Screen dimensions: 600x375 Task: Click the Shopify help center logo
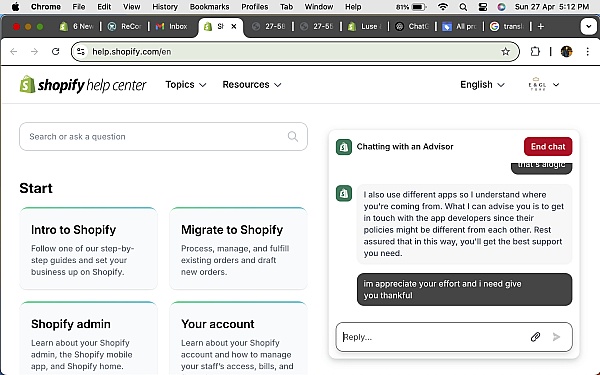tap(83, 85)
